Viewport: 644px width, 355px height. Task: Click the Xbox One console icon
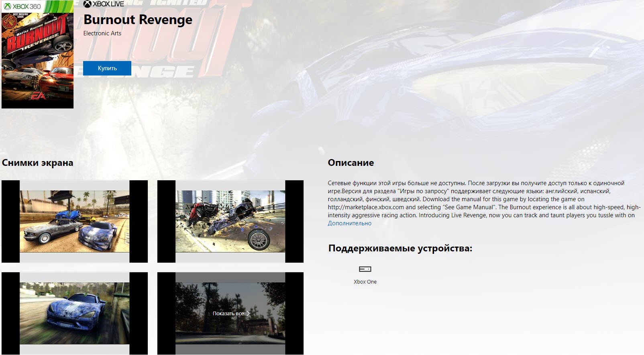pyautogui.click(x=365, y=269)
